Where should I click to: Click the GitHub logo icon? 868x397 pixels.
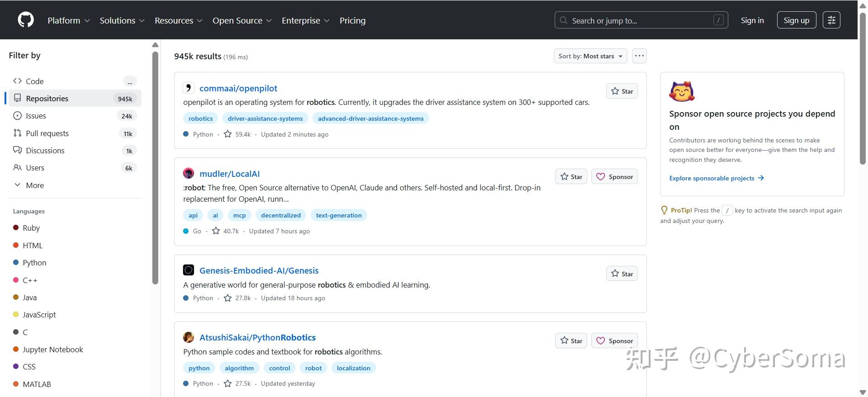[x=26, y=20]
